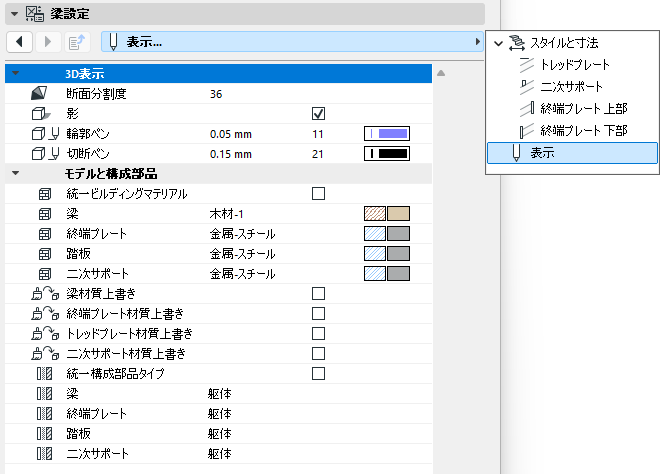Enable 梁材質上書き checkbox
The width and height of the screenshot is (665, 474).
coord(318,293)
